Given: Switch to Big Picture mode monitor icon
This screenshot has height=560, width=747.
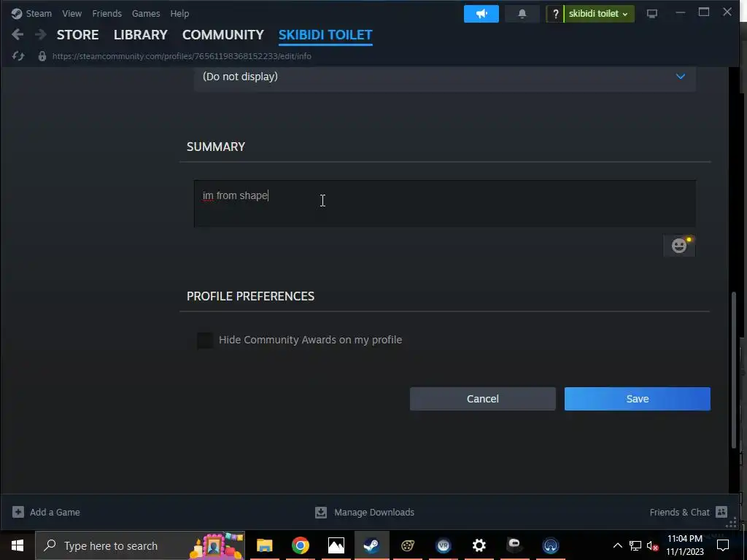Looking at the screenshot, I should pos(651,14).
